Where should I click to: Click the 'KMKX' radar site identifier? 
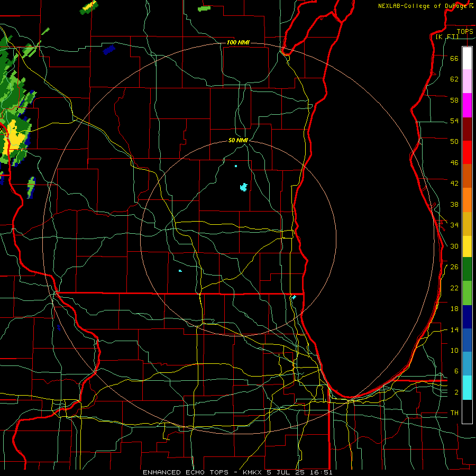[x=253, y=472]
